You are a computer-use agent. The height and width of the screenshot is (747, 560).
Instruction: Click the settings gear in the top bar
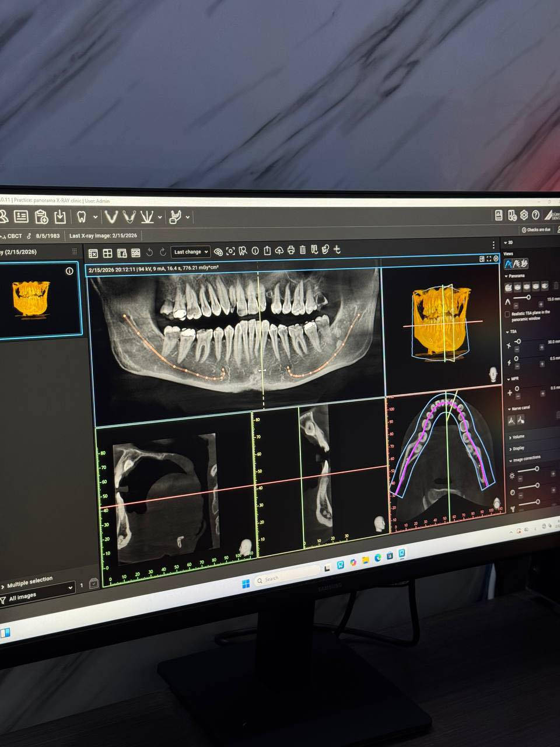click(x=524, y=215)
